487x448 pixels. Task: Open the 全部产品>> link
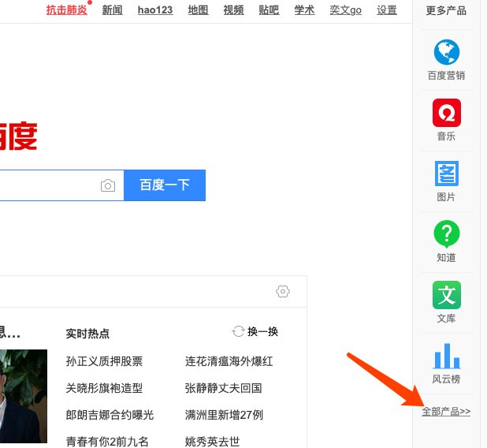[446, 411]
